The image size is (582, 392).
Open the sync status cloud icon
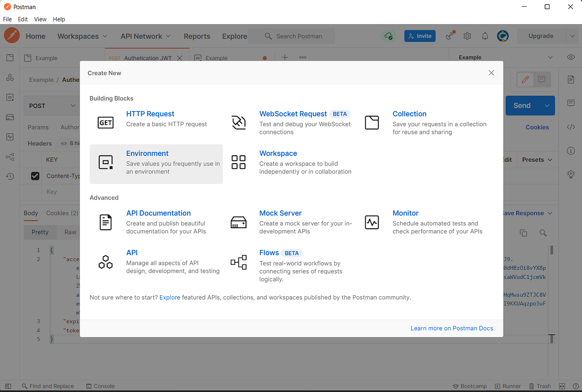click(x=389, y=36)
